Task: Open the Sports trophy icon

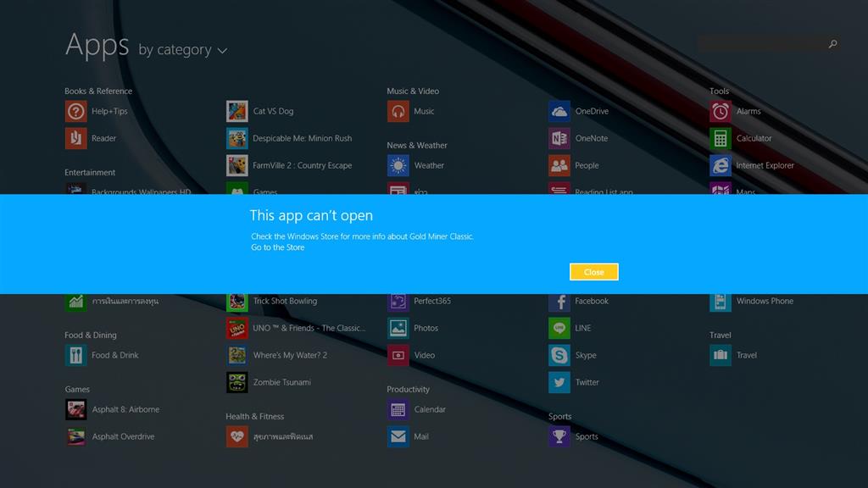Action: coord(559,436)
